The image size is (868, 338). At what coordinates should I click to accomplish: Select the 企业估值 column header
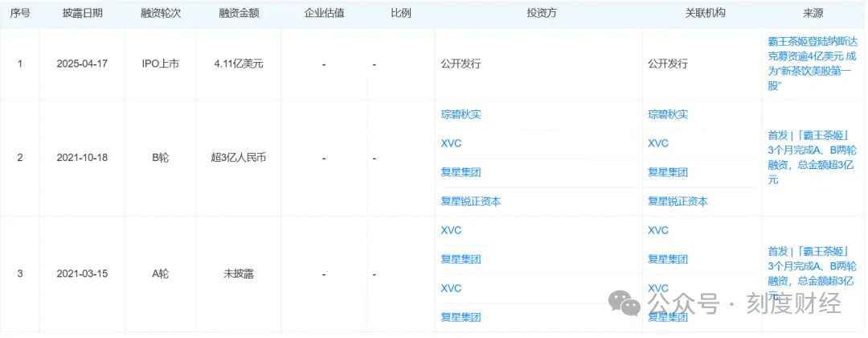[325, 14]
